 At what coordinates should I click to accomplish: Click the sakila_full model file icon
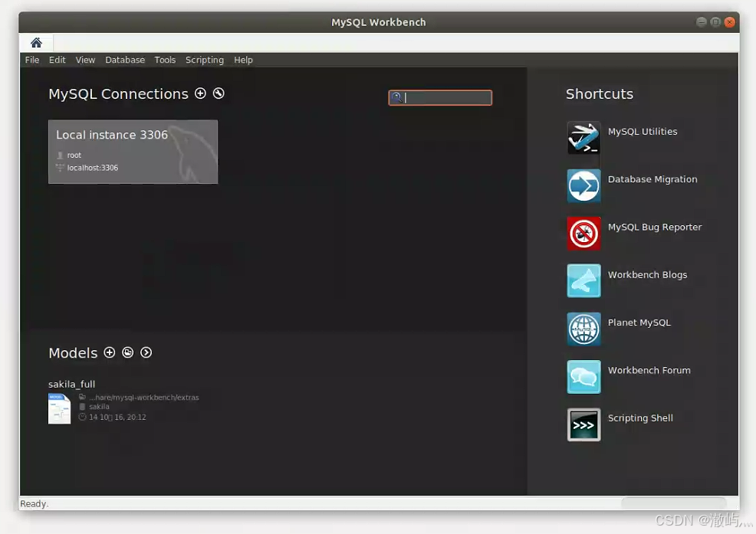coord(59,408)
